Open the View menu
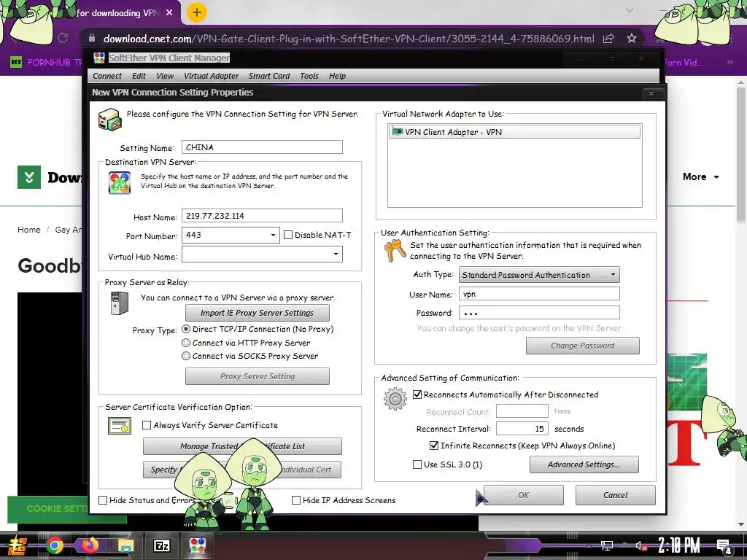This screenshot has height=560, width=747. 165,76
